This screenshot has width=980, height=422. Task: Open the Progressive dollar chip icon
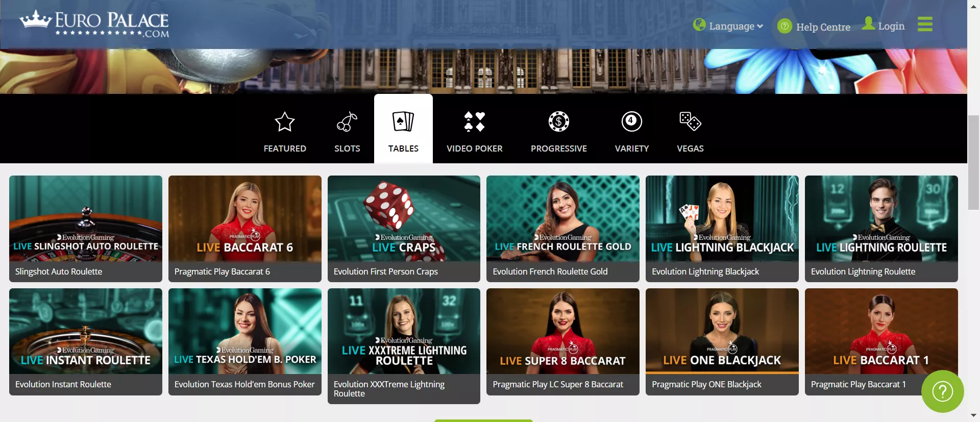point(558,122)
